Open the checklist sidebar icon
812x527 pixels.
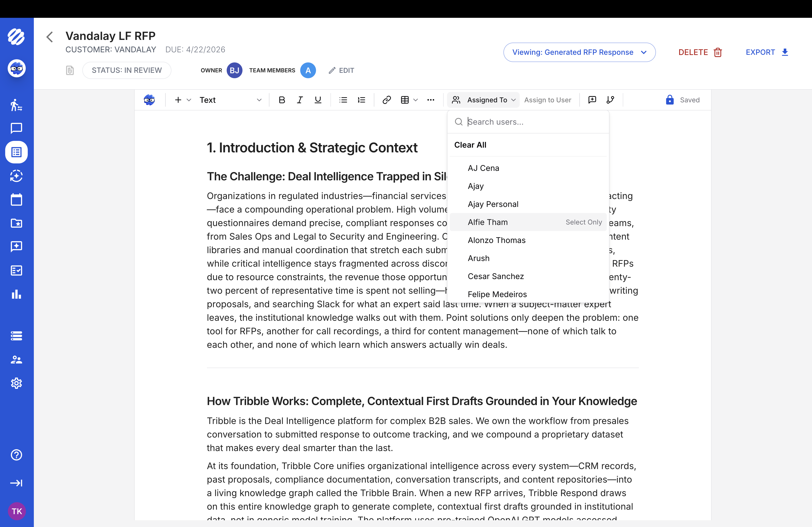[x=16, y=271]
